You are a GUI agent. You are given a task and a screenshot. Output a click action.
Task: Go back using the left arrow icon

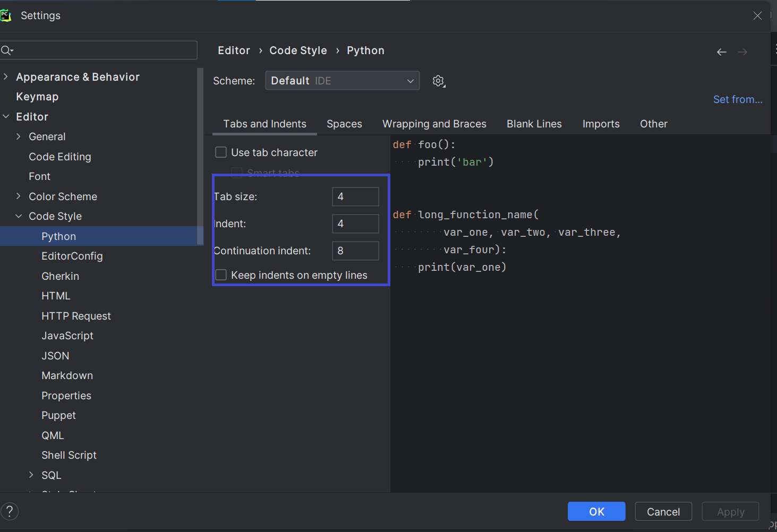721,52
